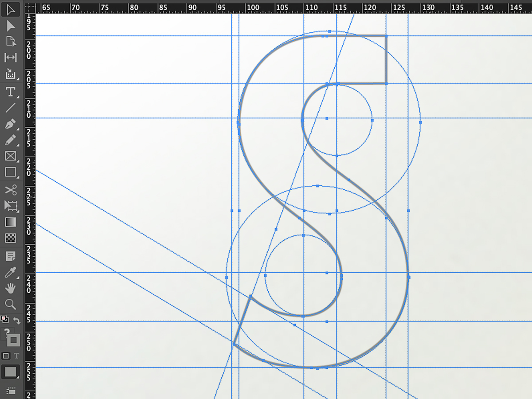Select the Line tool
This screenshot has width=532, height=399.
click(11, 108)
